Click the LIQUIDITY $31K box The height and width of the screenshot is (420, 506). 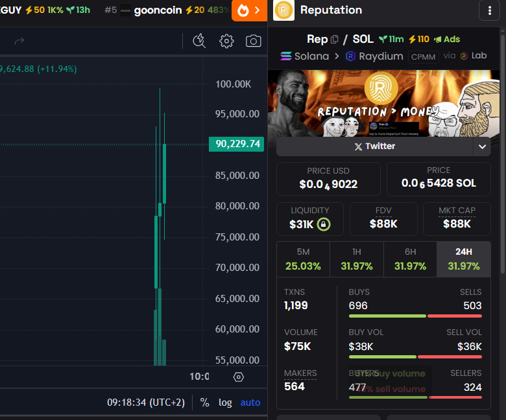tap(310, 219)
